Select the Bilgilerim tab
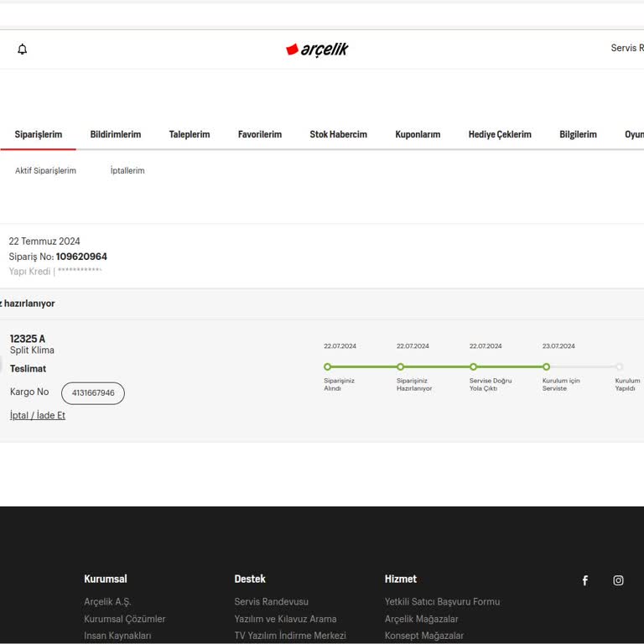Viewport: 644px width, 644px height. pos(578,134)
